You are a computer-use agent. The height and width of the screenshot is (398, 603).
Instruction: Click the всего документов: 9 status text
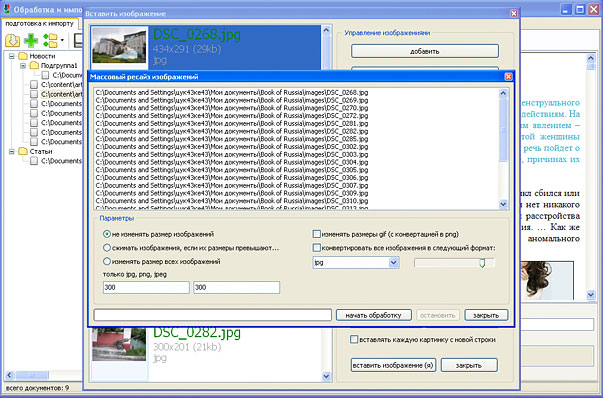point(37,388)
